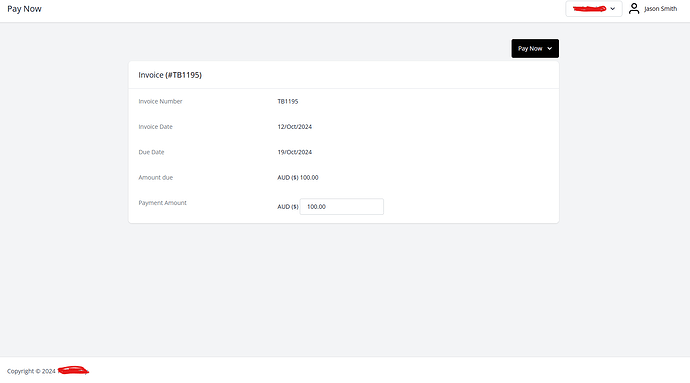Click the Due Date label
690x383 pixels.
151,152
